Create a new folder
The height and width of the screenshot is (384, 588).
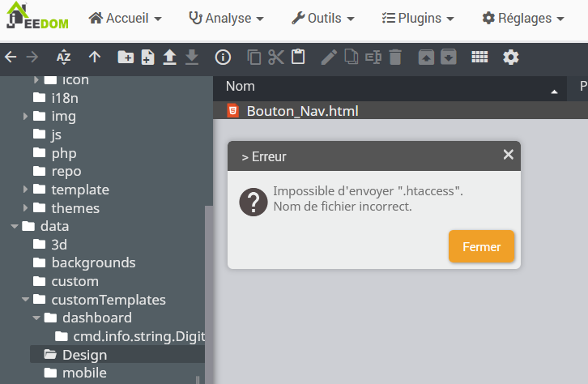[x=126, y=57]
